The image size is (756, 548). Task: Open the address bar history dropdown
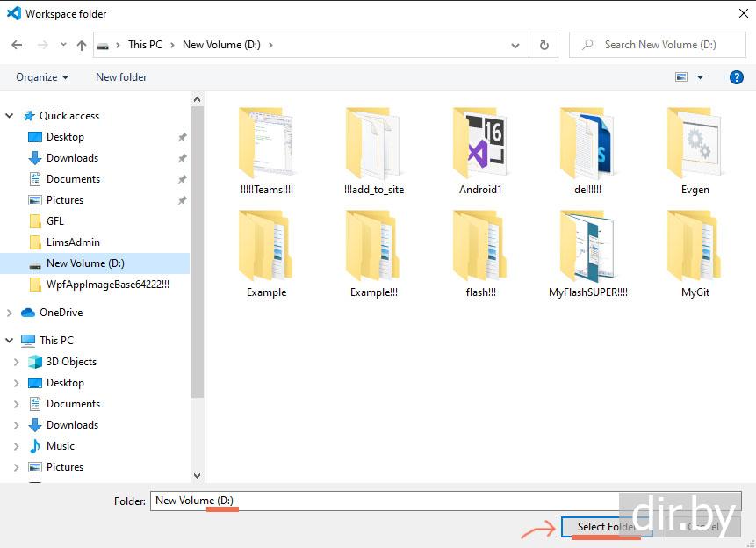click(x=515, y=45)
